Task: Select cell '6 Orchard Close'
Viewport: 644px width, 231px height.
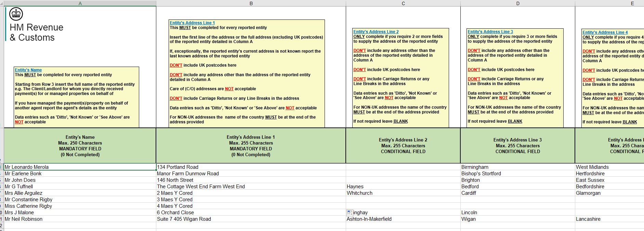Action: [x=251, y=213]
